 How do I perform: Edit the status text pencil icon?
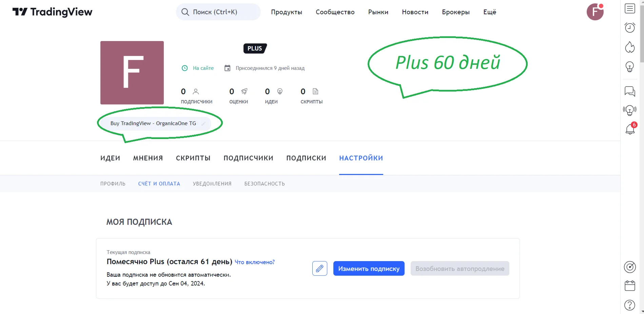(x=203, y=123)
